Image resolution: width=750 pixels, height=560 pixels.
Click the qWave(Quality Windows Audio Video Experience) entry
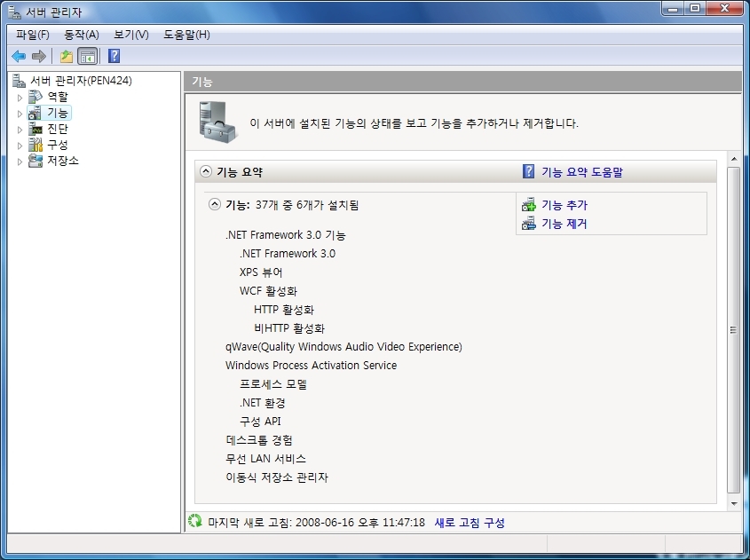pos(343,347)
